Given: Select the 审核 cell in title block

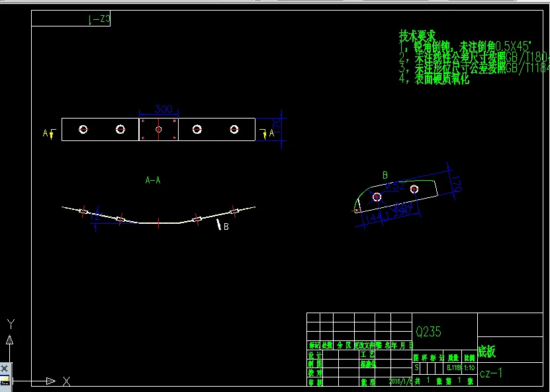Looking at the screenshot, I should [x=315, y=382].
